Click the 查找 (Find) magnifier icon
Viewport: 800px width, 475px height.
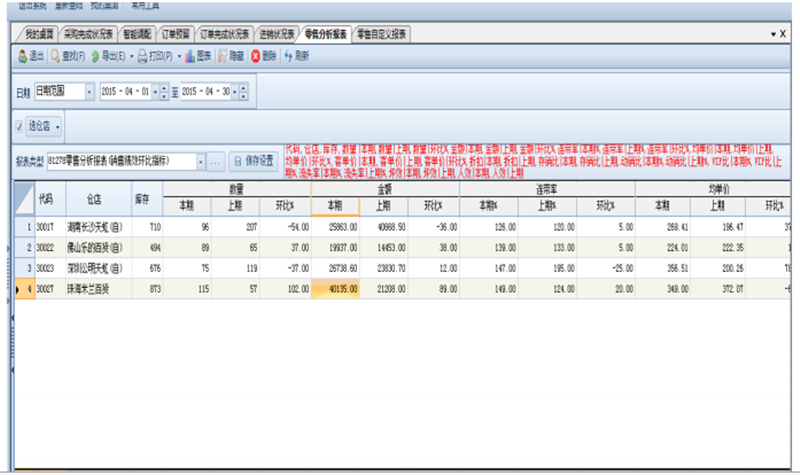(55, 56)
